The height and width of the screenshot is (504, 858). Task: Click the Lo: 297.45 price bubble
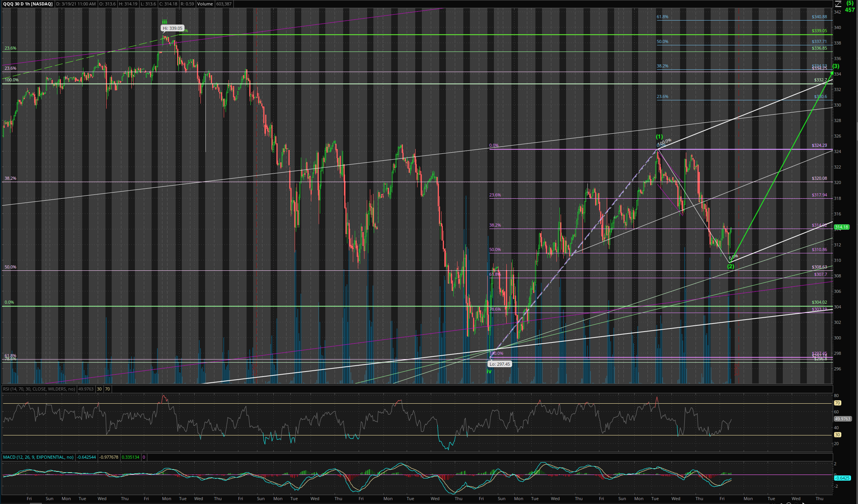point(500,364)
